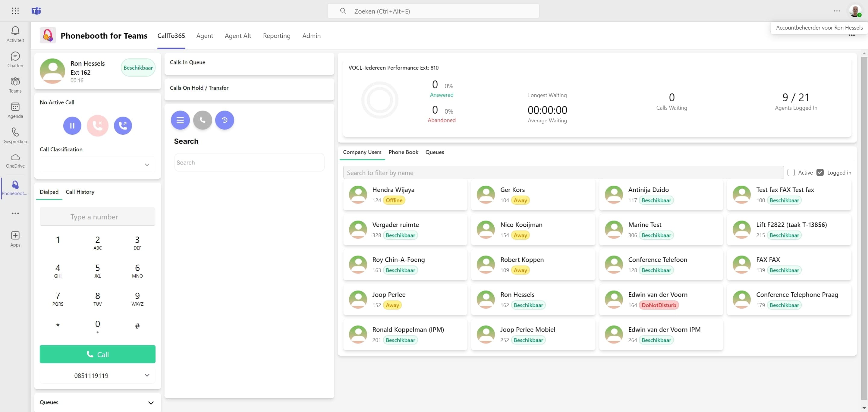Tap dialpad key 1
Screen dimensions: 868x412
coord(58,240)
